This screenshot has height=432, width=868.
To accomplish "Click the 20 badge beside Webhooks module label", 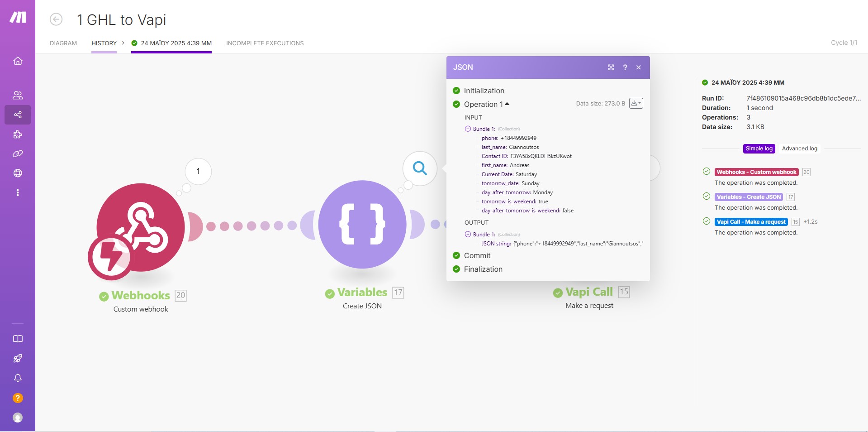I will (180, 295).
